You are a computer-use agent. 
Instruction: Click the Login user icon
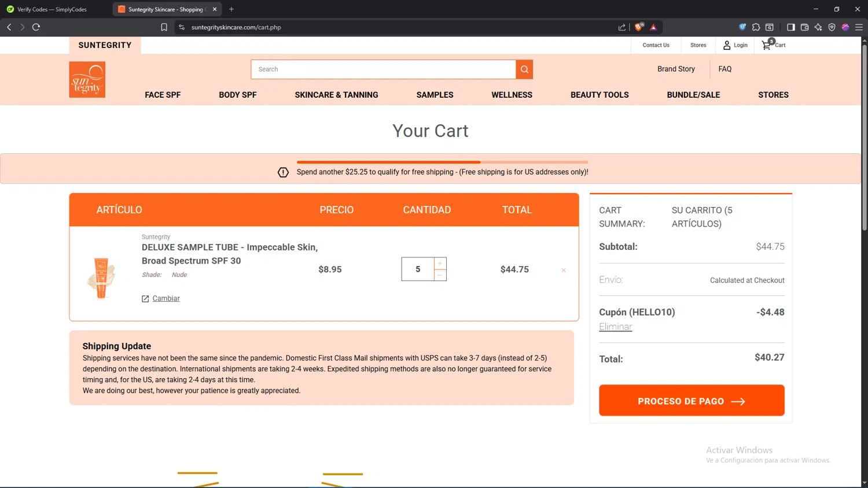point(727,45)
